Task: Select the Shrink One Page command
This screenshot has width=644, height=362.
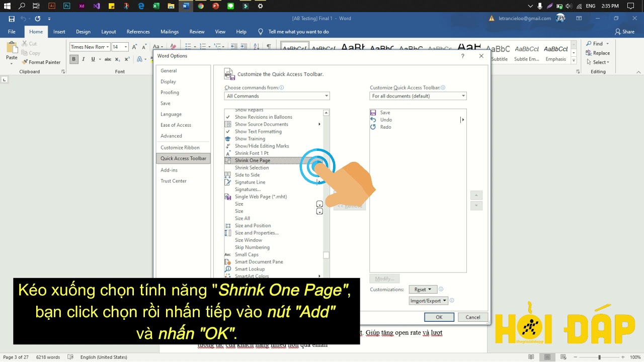Action: click(x=273, y=160)
